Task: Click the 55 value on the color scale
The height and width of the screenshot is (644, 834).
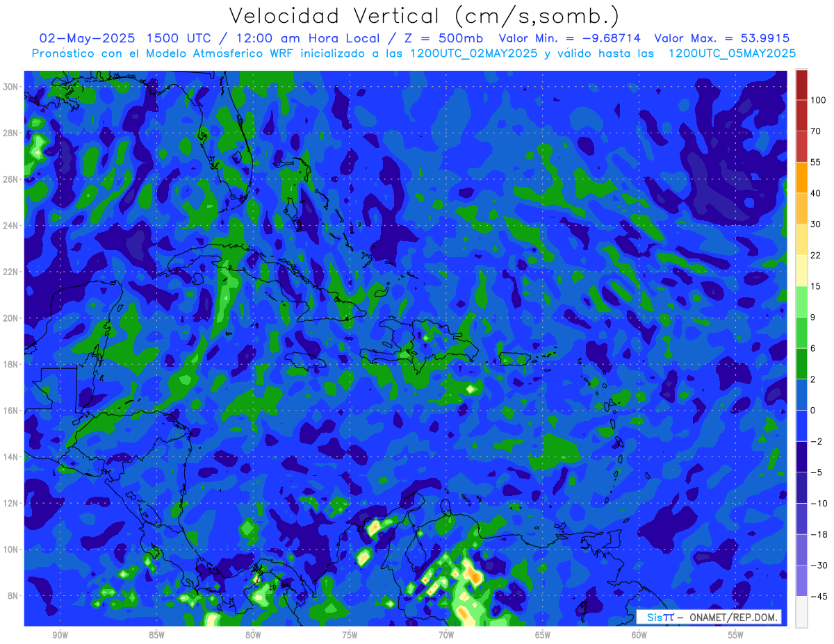Action: tap(816, 162)
